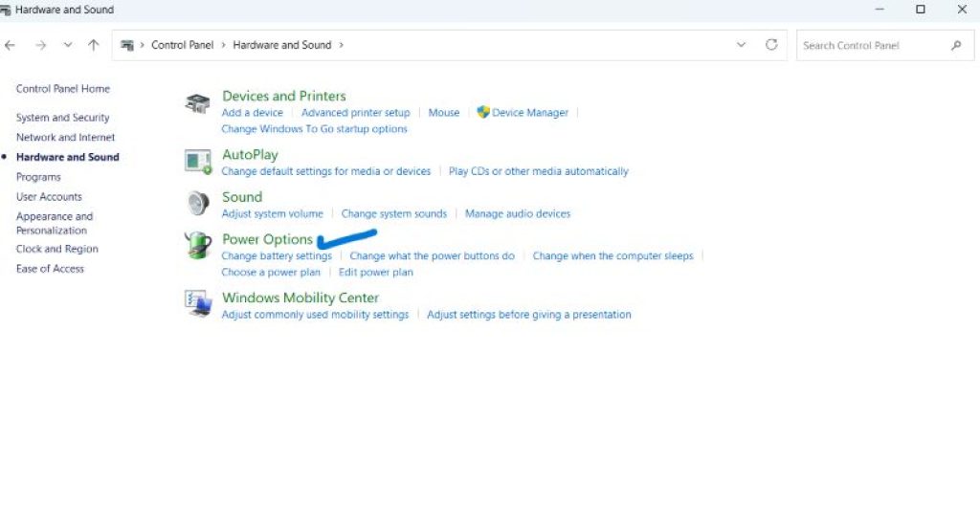Click Change default settings for media or devices

325,171
